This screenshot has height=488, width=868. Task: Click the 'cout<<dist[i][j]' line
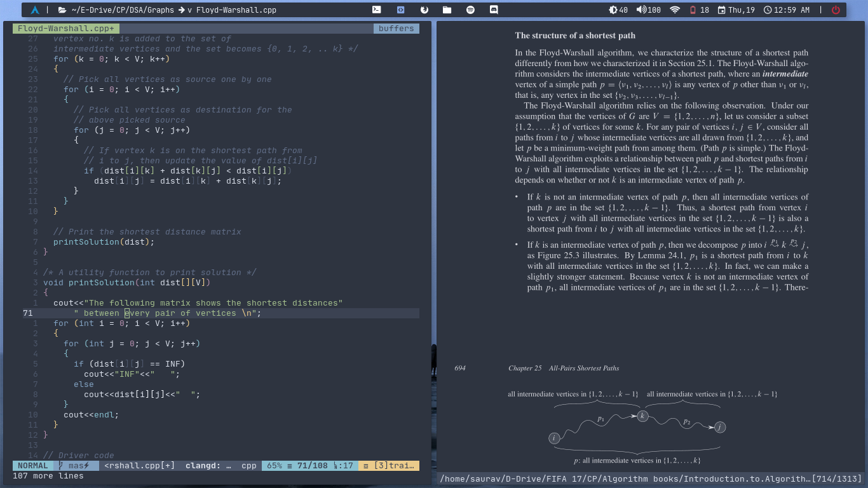click(142, 395)
